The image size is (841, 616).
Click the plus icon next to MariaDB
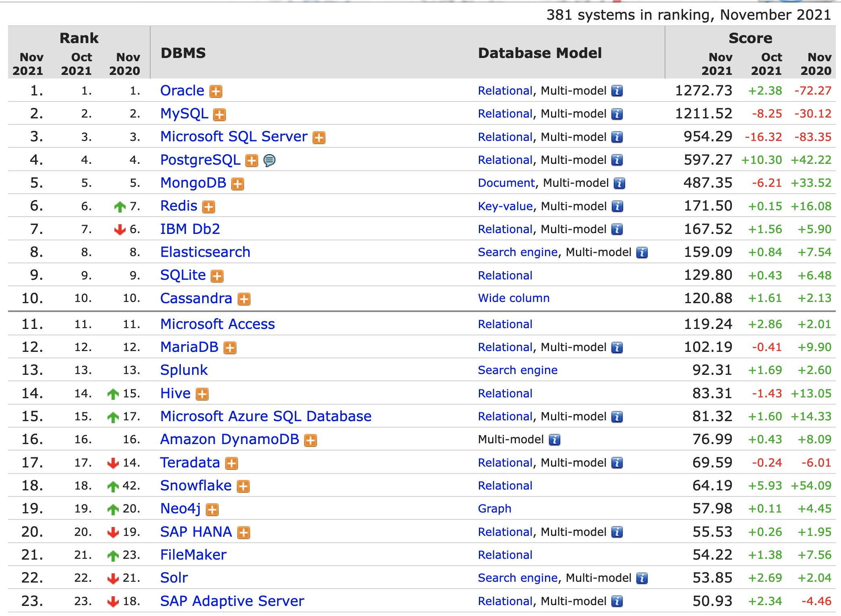point(230,348)
